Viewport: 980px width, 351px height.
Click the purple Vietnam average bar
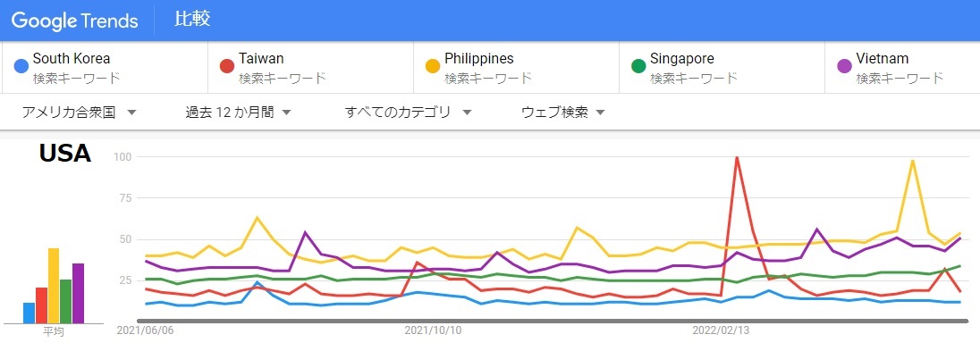tap(79, 294)
